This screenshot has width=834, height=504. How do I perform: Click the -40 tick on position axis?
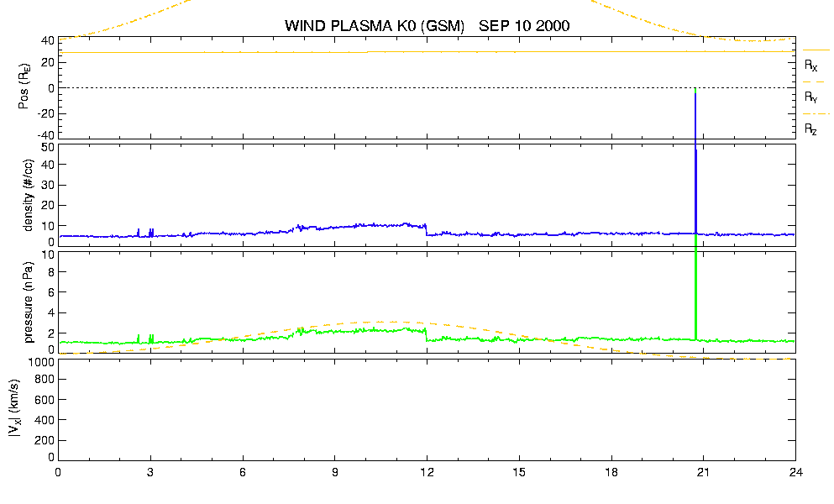tap(45, 135)
